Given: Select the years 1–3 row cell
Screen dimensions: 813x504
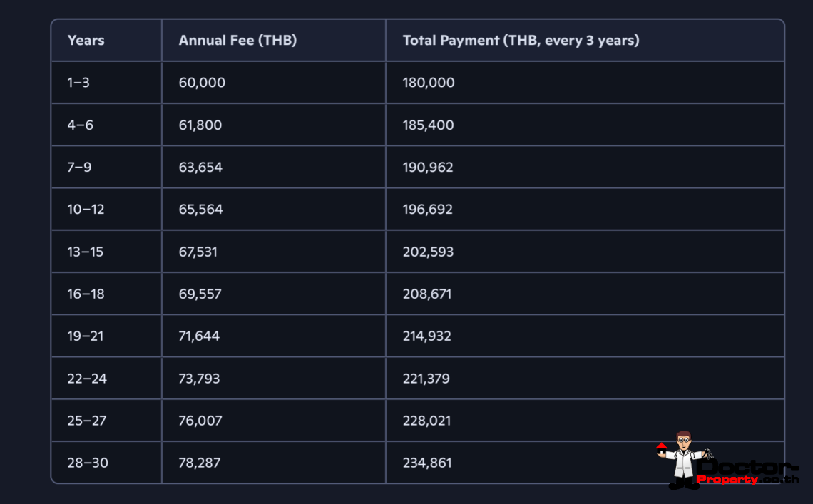Looking at the screenshot, I should click(78, 83).
